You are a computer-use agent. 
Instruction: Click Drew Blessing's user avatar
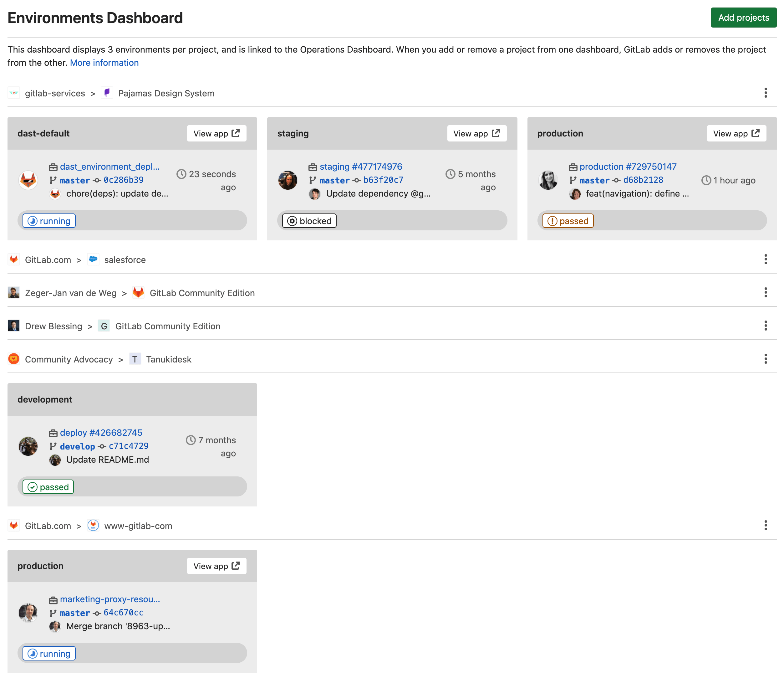pos(14,326)
